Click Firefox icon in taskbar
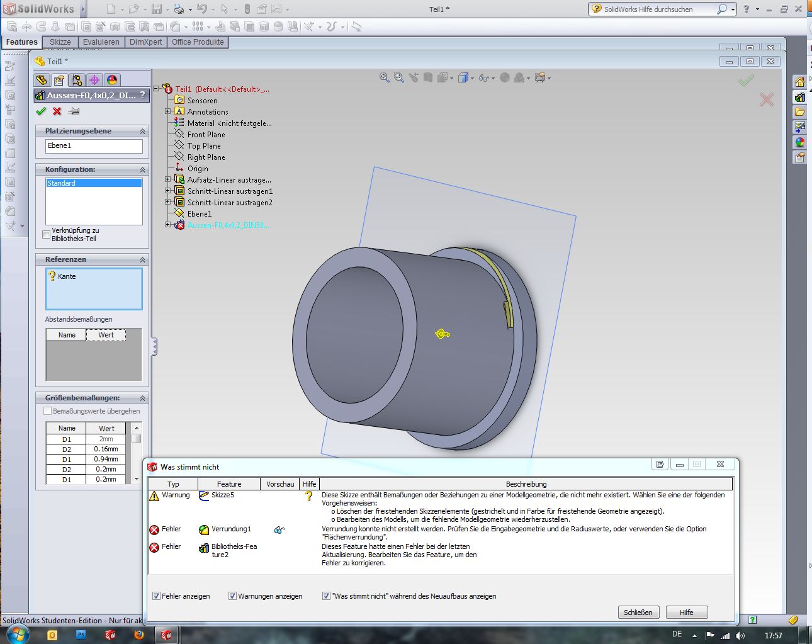The height and width of the screenshot is (644, 812). coord(139,635)
